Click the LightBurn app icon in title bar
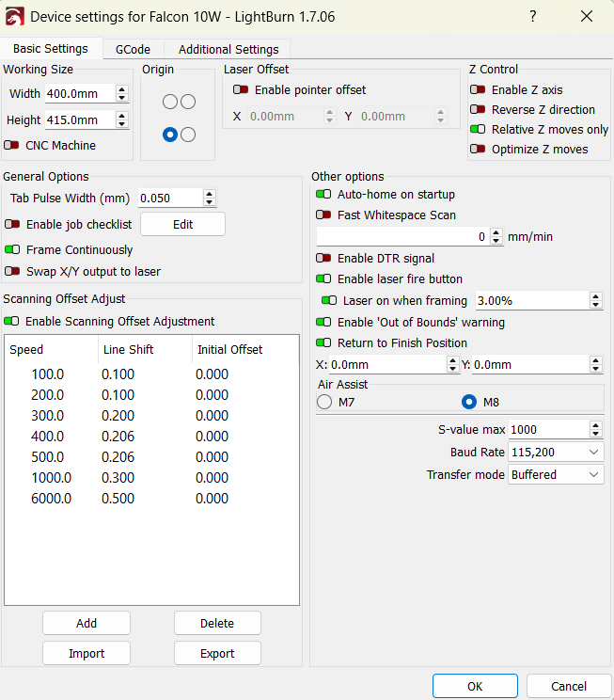 pos(14,17)
